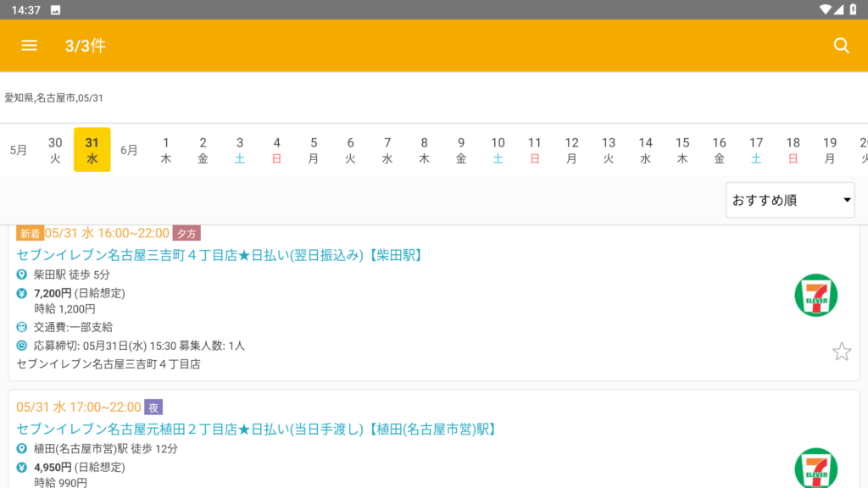Tap the 夕方 time-of-day tag

pos(186,234)
